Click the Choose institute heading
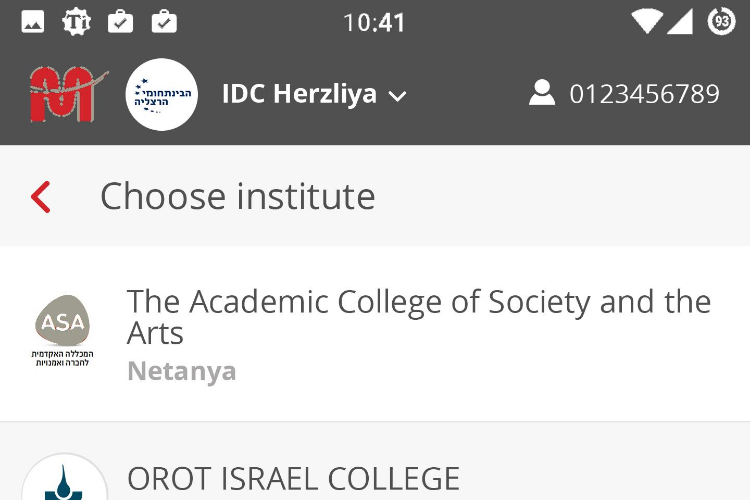The image size is (750, 500). pos(238,196)
